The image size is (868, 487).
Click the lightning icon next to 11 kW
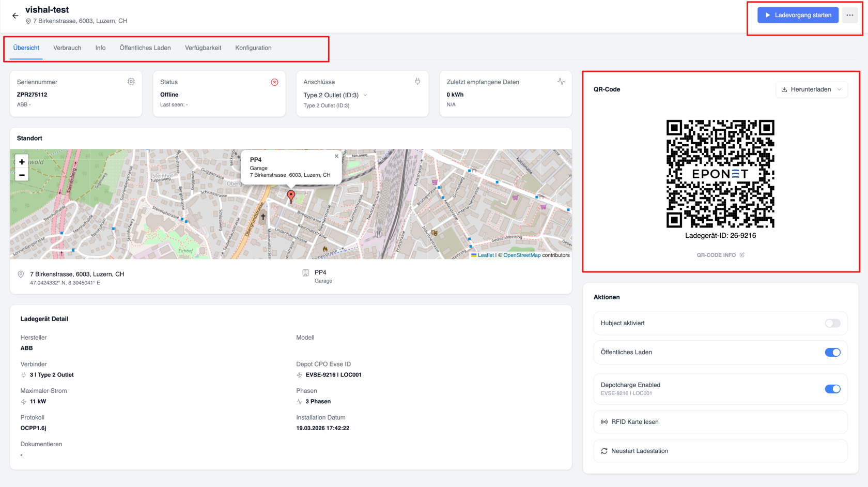tap(24, 402)
